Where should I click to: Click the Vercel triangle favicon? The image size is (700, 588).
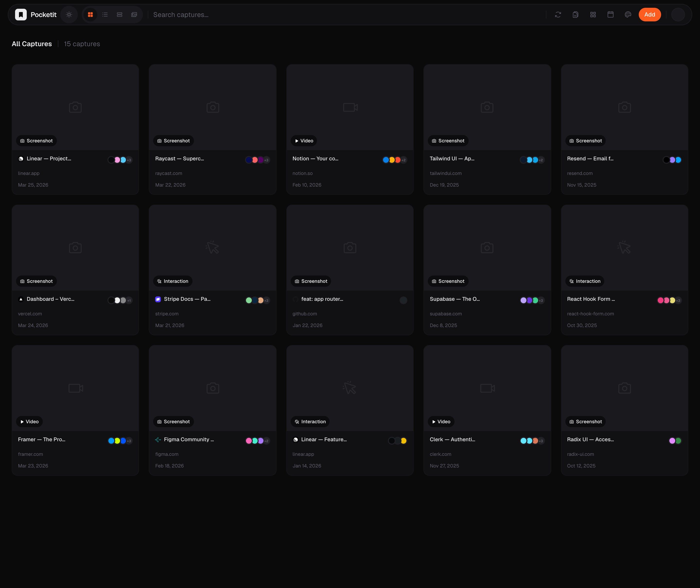tap(21, 299)
